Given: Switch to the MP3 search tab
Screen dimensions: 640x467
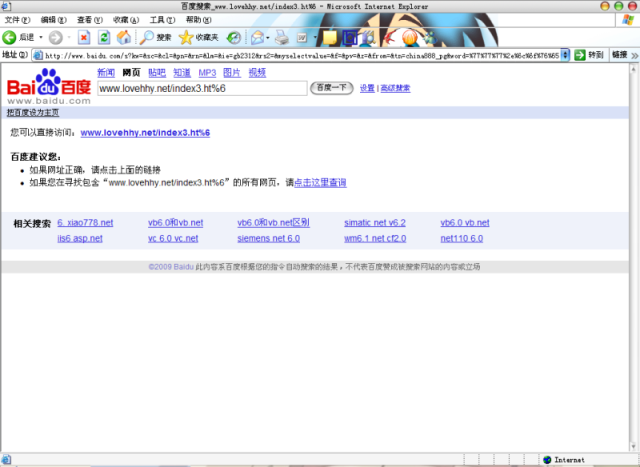Looking at the screenshot, I should pyautogui.click(x=207, y=73).
